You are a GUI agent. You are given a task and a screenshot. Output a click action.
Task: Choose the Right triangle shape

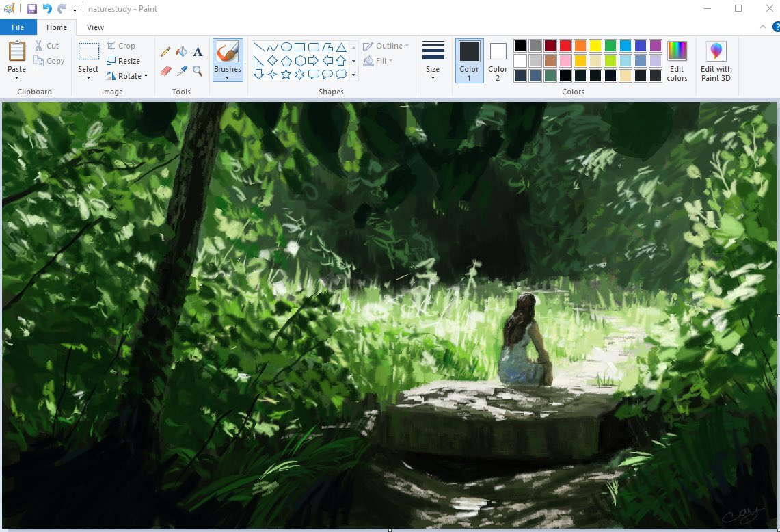pos(258,61)
